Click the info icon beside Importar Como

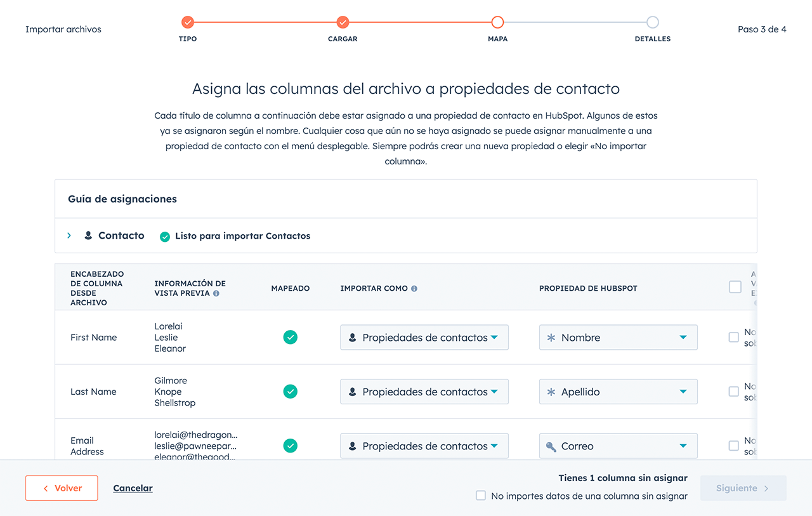pyautogui.click(x=414, y=289)
